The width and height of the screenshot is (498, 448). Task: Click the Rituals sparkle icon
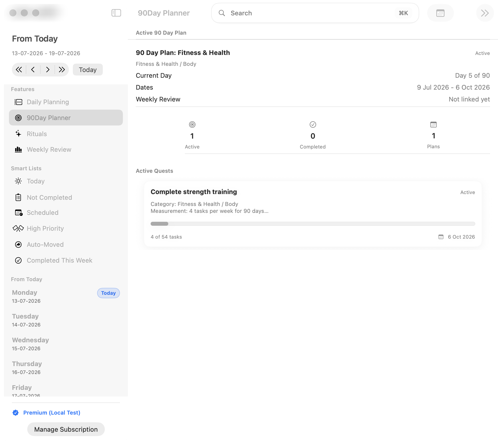tap(18, 134)
